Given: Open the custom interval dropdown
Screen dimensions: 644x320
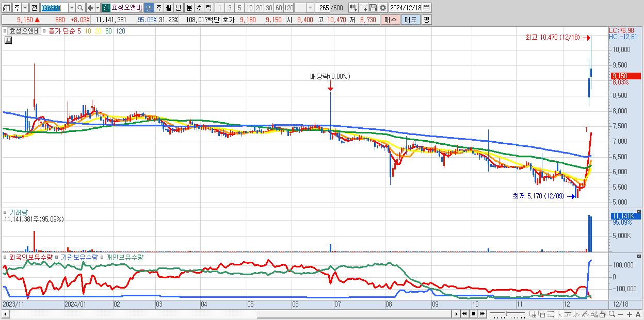Looking at the screenshot, I should coord(310,8).
